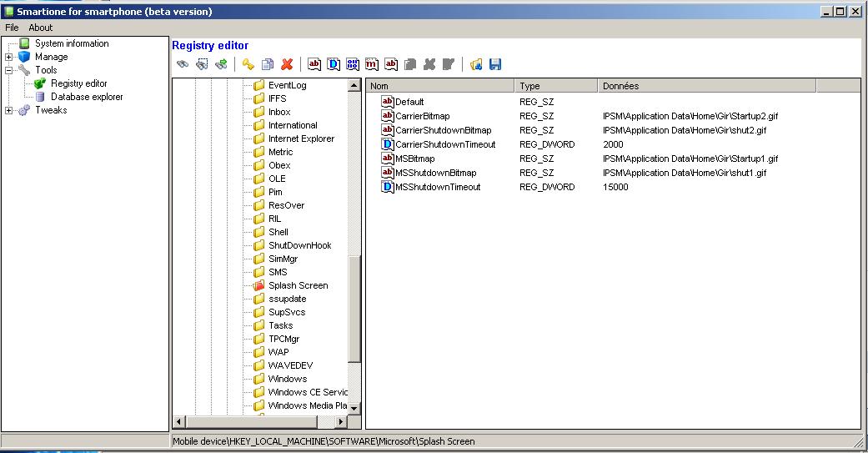The image size is (868, 453).
Task: Click the Database explorer cylinder icon
Action: point(40,97)
